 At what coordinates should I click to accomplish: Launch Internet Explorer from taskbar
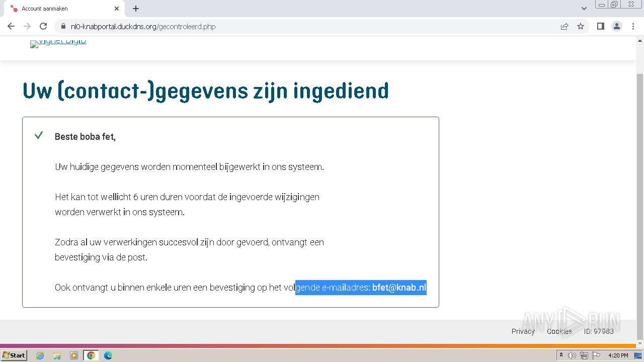pyautogui.click(x=40, y=355)
